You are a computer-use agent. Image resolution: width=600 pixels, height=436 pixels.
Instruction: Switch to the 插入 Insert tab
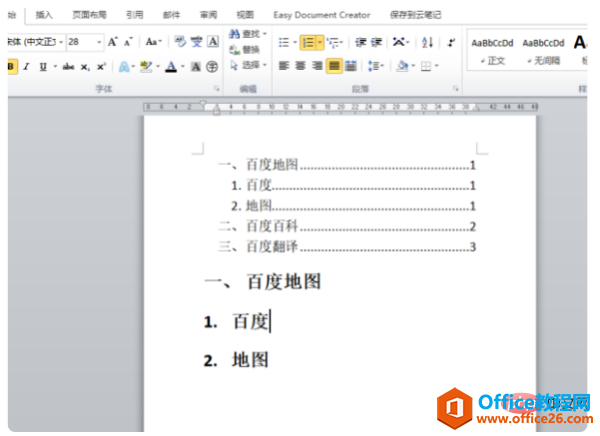44,15
